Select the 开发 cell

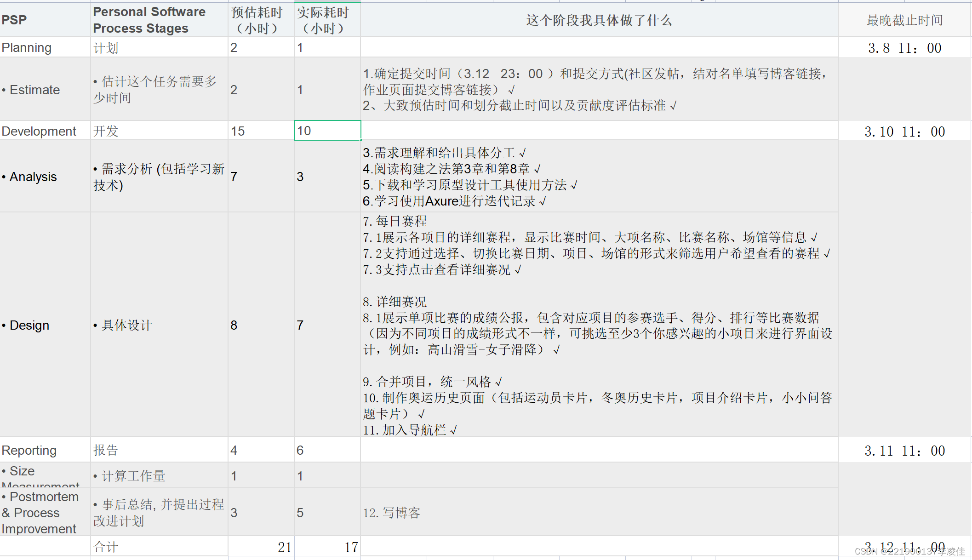click(159, 131)
